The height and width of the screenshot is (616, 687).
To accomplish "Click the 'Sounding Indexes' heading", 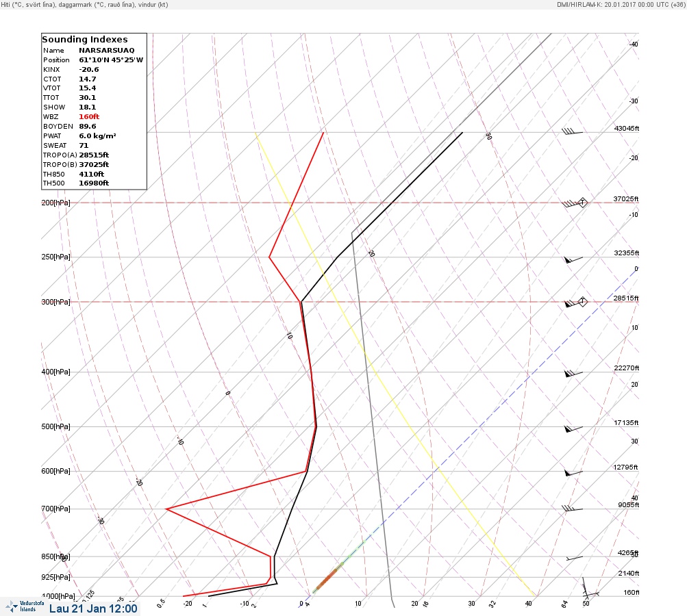I will (x=84, y=40).
